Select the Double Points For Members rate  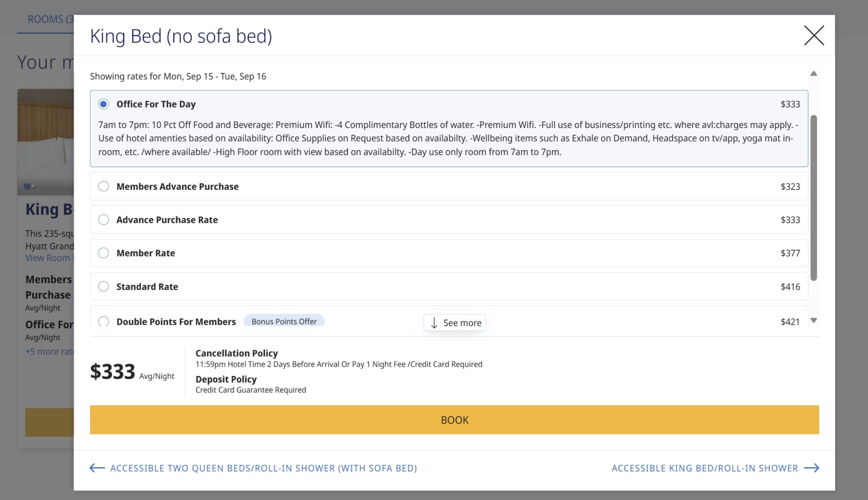104,321
